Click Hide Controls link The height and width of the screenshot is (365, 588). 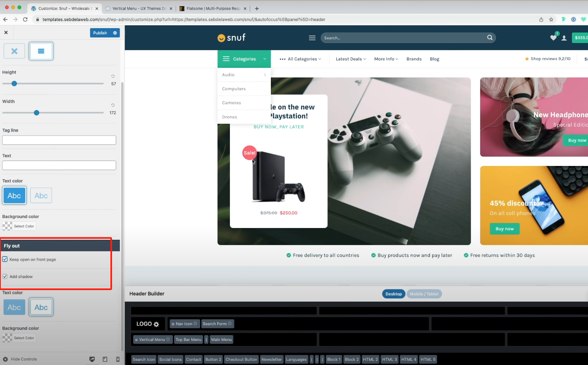(24, 359)
